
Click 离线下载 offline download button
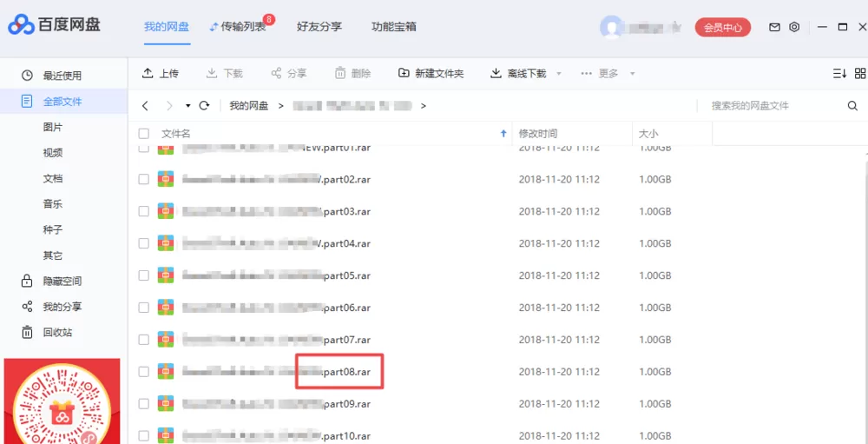tap(518, 73)
